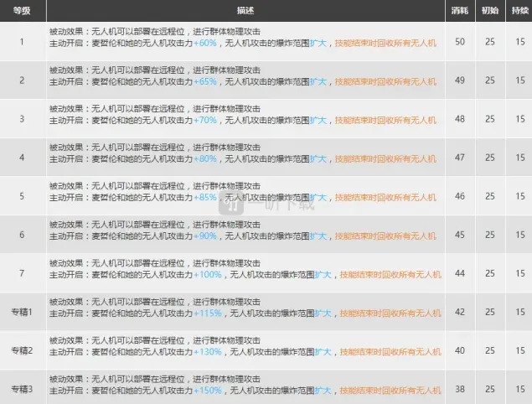Click the +150% attack value
Screen dimensions: 532x404
[x=207, y=391]
